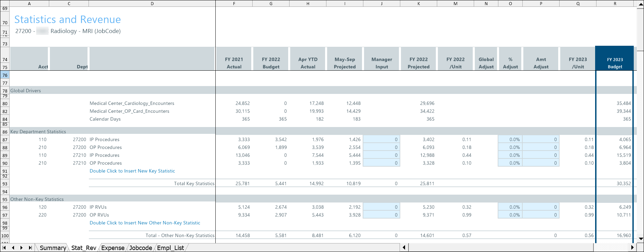Jump to last sheet using navigation arrow
Viewport: 644px width, 252px height.
point(30,248)
